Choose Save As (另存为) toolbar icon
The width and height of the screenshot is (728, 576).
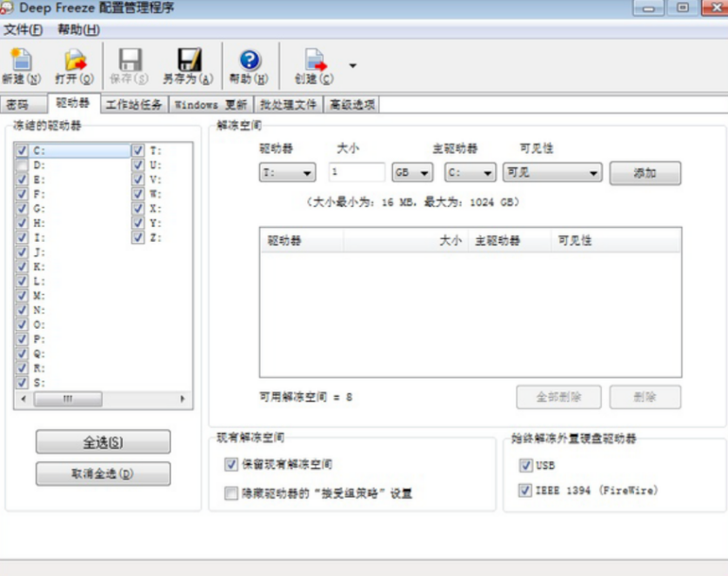pos(189,60)
